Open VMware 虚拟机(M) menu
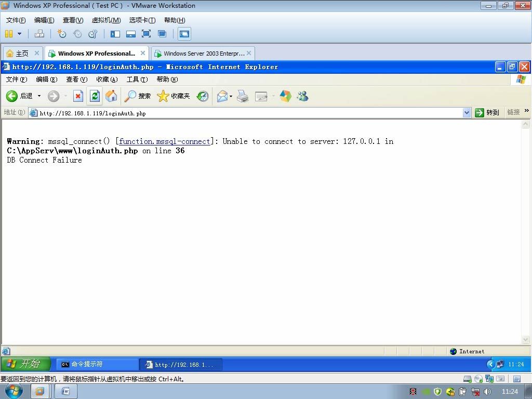The image size is (532, 399). pyautogui.click(x=106, y=20)
